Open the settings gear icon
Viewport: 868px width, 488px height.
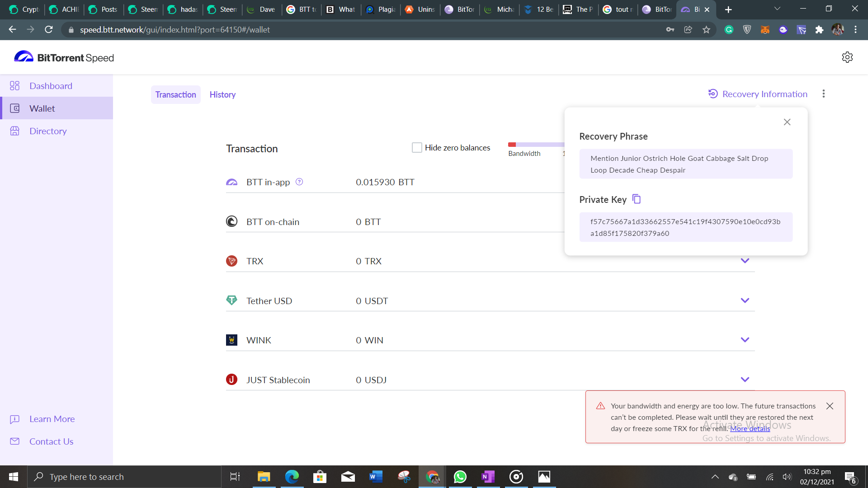[847, 57]
